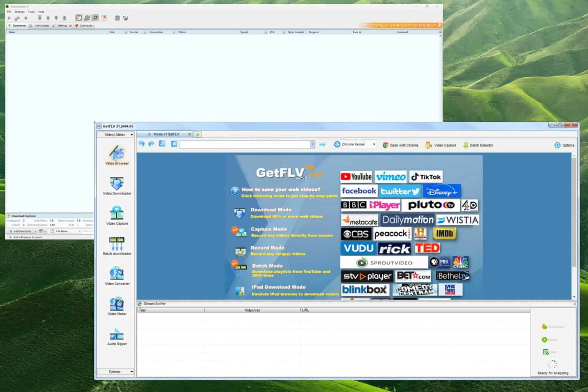Select the Home of GetFLV tab
This screenshot has width=588, height=392.
(167, 134)
